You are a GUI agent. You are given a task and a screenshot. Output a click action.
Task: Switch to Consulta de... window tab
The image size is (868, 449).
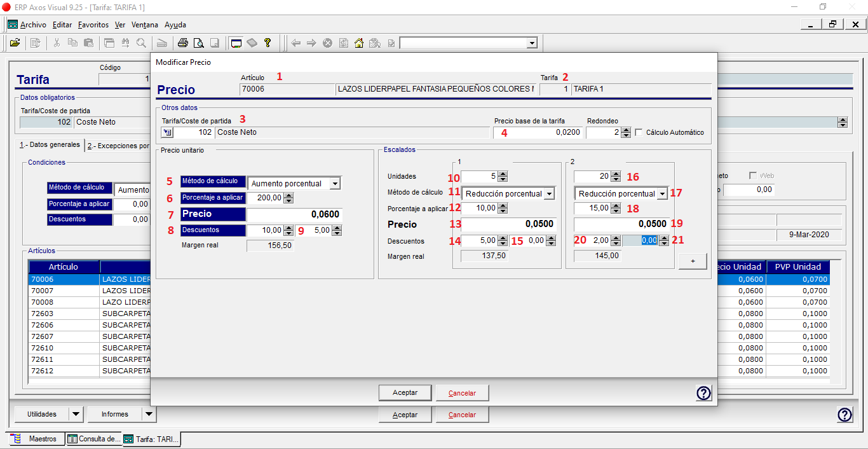[93, 439]
